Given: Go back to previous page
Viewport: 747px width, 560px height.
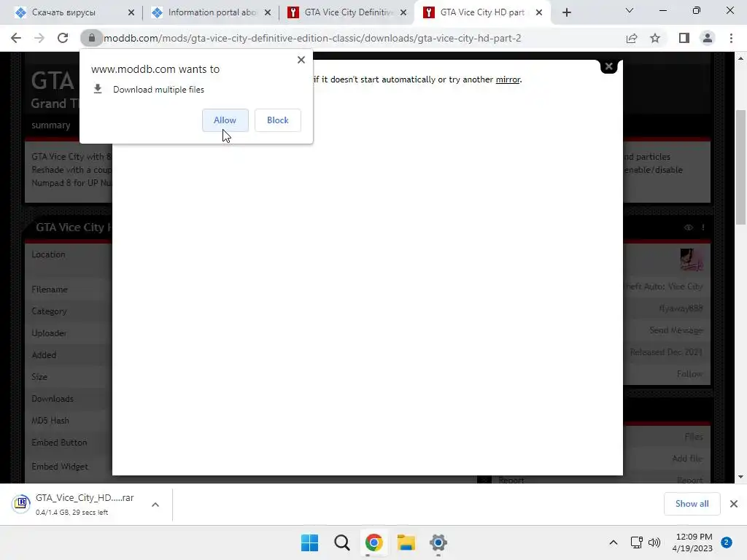Looking at the screenshot, I should click(16, 38).
